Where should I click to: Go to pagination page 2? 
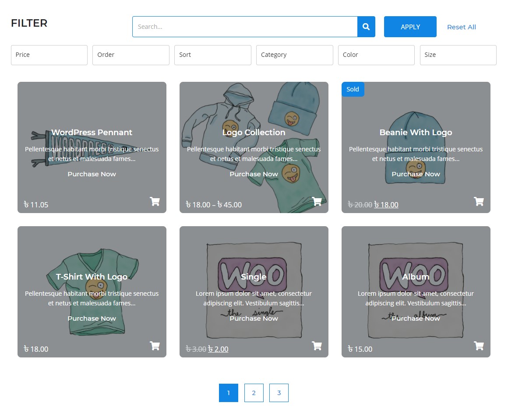254,393
